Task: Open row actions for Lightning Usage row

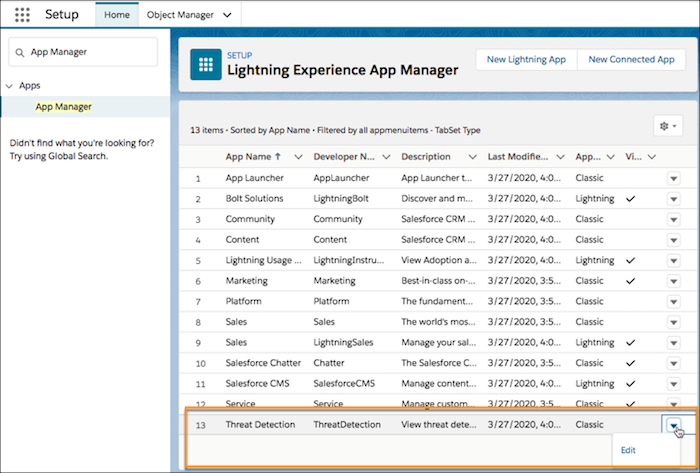Action: 674,261
